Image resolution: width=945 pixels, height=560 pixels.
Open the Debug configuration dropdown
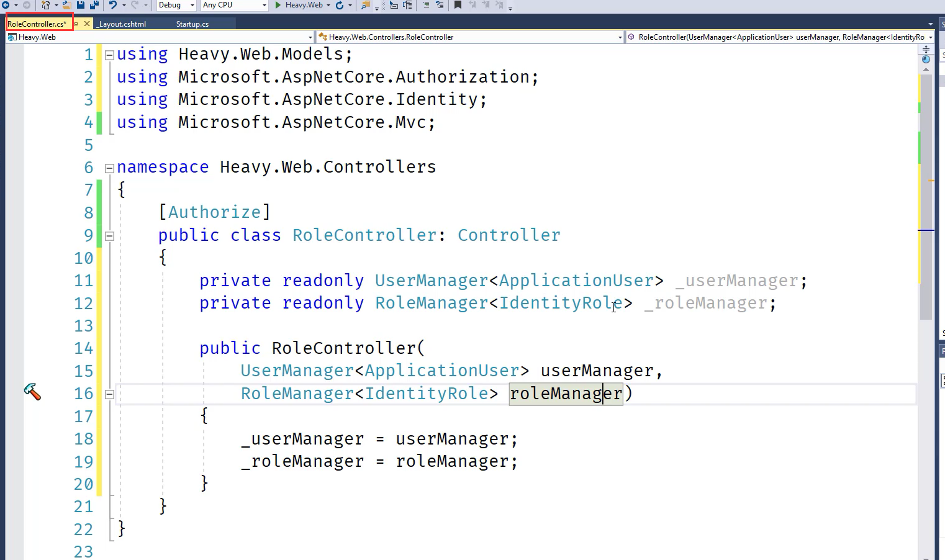(176, 5)
